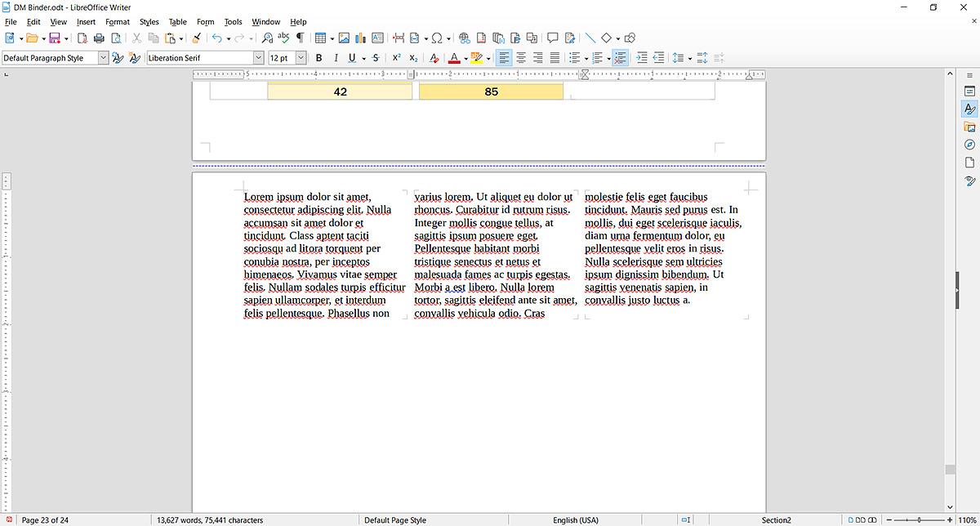This screenshot has height=526, width=980.
Task: Expand the Paragraph Style dropdown
Action: (x=103, y=58)
